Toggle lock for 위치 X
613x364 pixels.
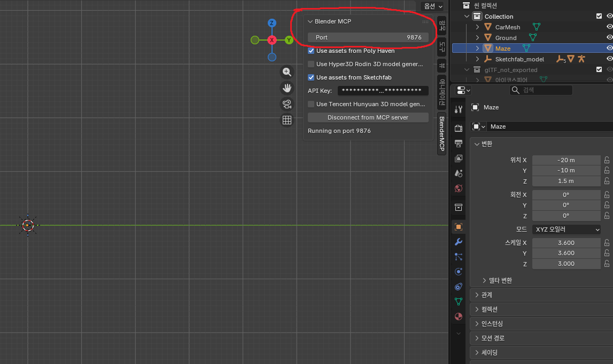pos(607,160)
